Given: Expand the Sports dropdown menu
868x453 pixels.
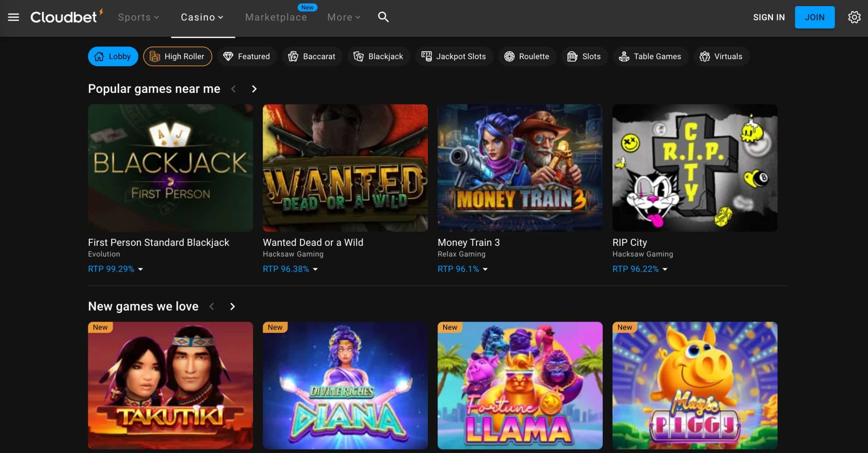Looking at the screenshot, I should click(139, 17).
